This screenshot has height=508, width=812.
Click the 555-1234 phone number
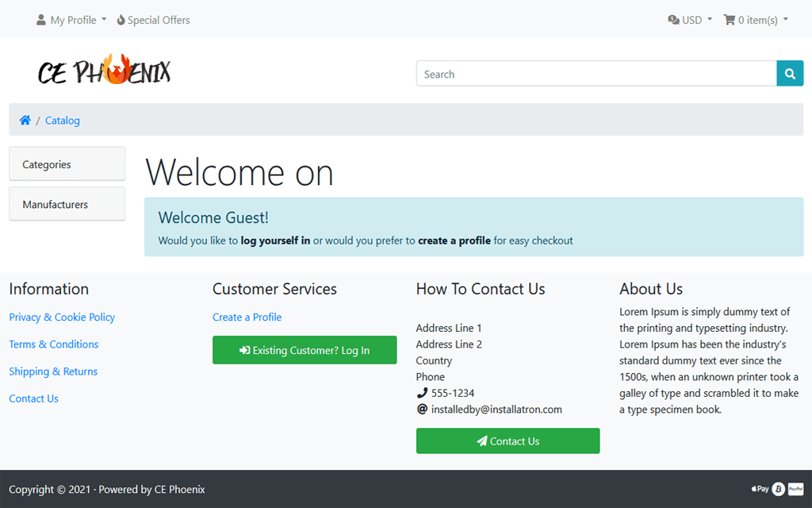[x=453, y=393]
